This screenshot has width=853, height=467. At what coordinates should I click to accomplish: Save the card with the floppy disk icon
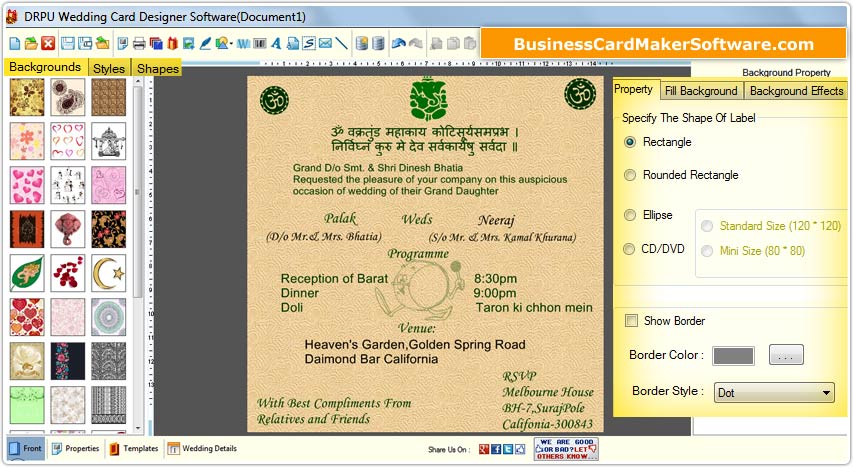pos(68,44)
